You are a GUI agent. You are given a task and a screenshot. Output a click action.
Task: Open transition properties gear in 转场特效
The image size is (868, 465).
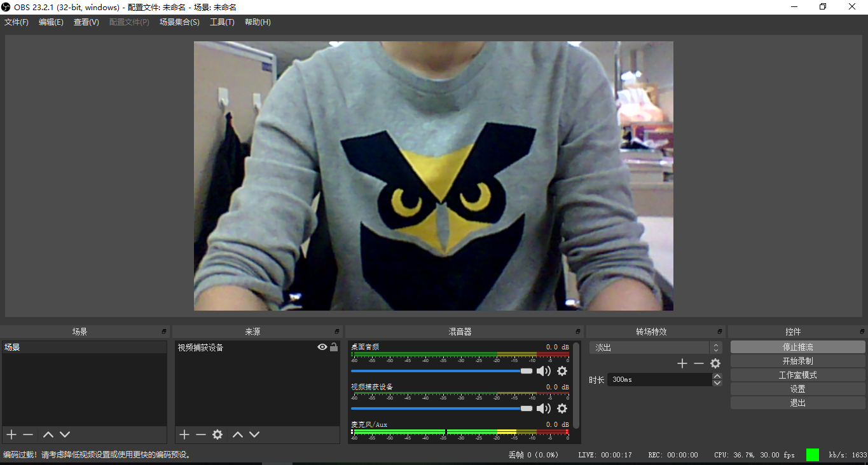click(x=715, y=363)
